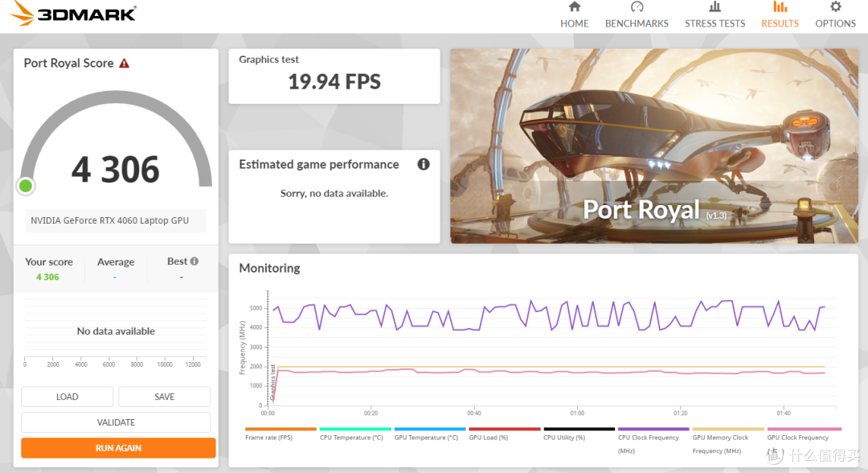Screen dimensions: 868x473
Task: Click the red warning triangle by Port Royal Score
Action: pyautogui.click(x=124, y=63)
